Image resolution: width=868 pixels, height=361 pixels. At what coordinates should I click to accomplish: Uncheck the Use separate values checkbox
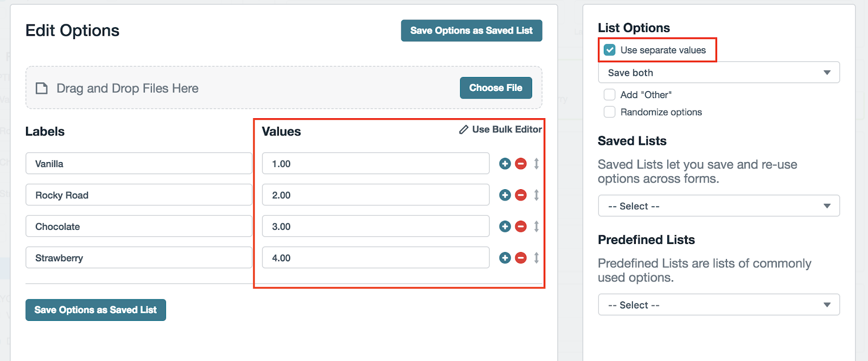(x=610, y=50)
